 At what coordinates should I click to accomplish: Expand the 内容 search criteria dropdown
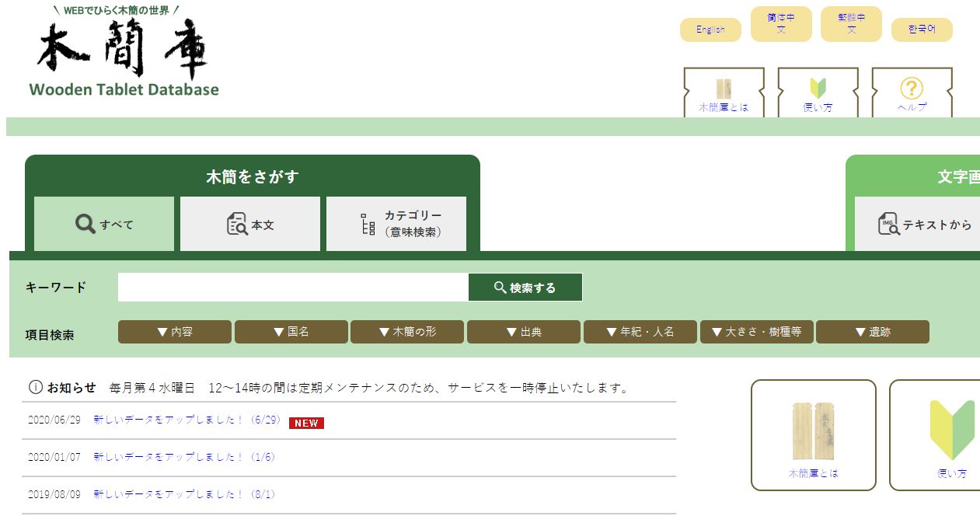click(175, 332)
